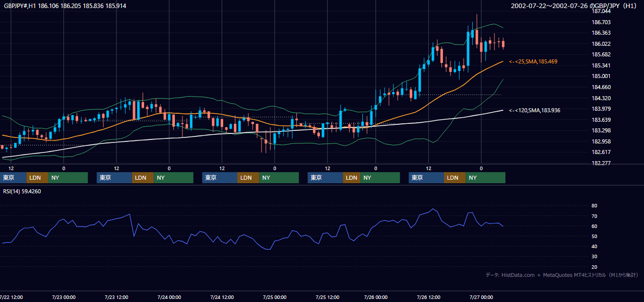Screen dimensions: 644x302
Task: Select the 7/25 12:00 time axis label
Action: tap(328, 297)
